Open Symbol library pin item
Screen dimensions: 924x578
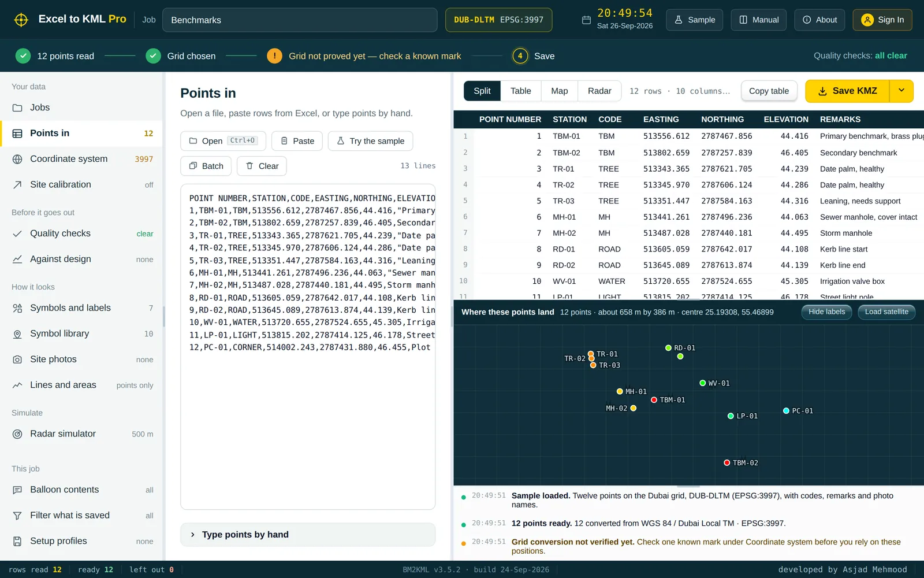[81, 334]
